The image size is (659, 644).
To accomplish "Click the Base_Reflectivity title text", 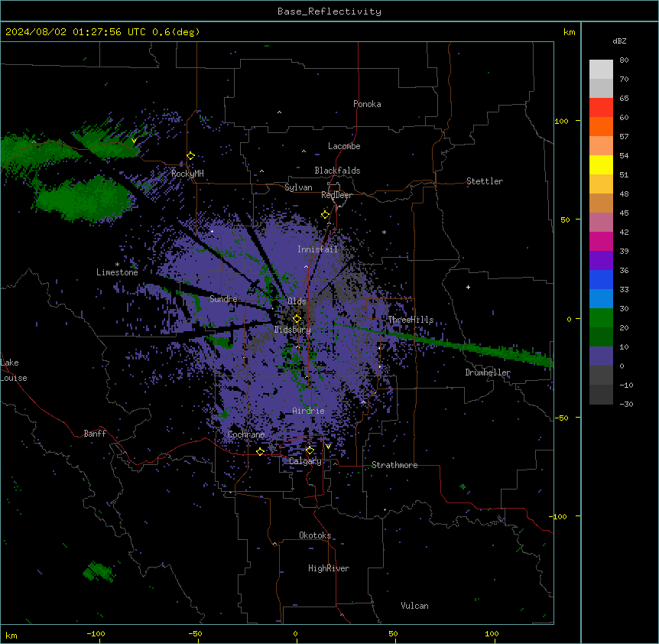I will coord(329,11).
